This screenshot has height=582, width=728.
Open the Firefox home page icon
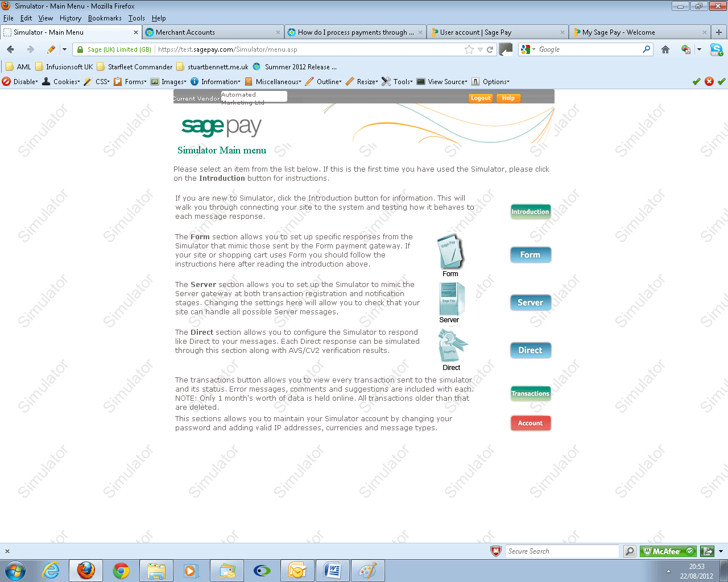point(665,49)
